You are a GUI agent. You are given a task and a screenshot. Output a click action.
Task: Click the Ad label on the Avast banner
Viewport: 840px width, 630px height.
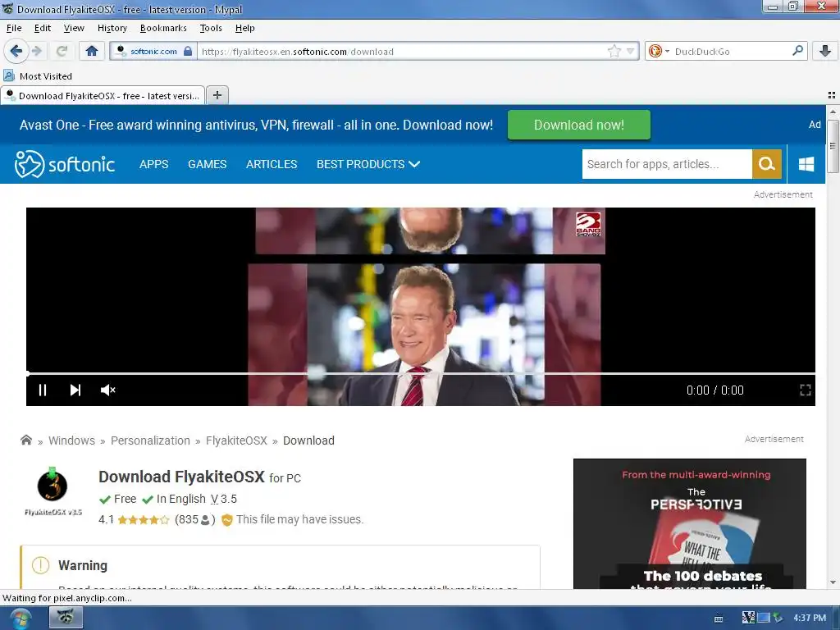pos(815,125)
